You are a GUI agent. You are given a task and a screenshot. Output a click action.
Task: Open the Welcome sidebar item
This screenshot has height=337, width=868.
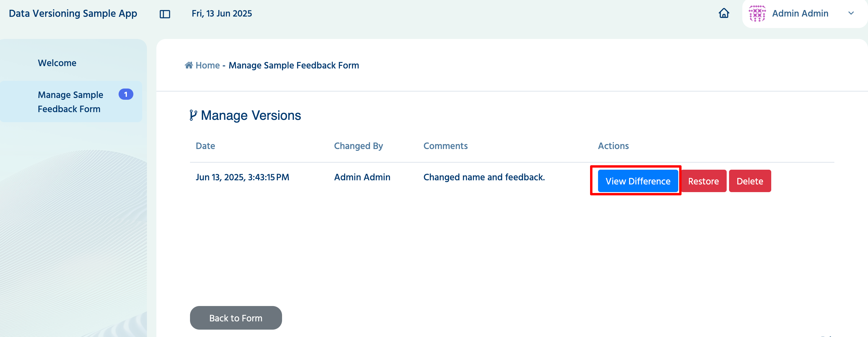click(57, 63)
